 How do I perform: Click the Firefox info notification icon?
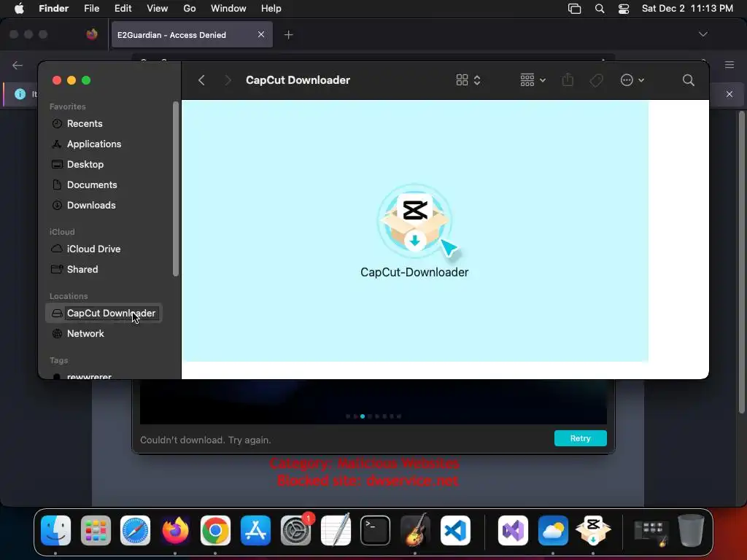(x=20, y=94)
